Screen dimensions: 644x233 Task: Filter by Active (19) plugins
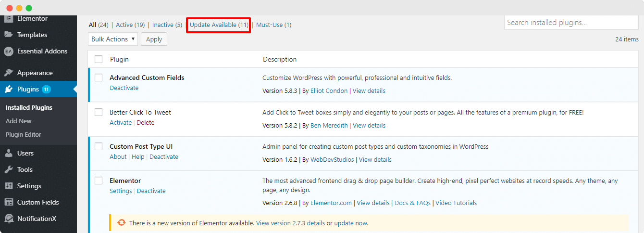130,25
